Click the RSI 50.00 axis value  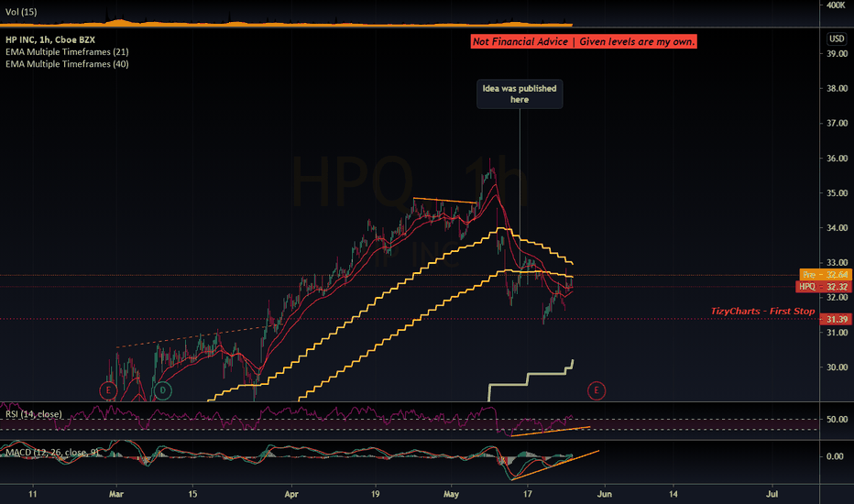point(838,419)
